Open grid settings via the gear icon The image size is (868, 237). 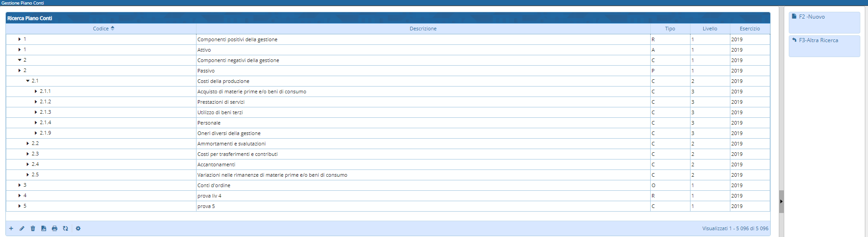(x=78, y=228)
